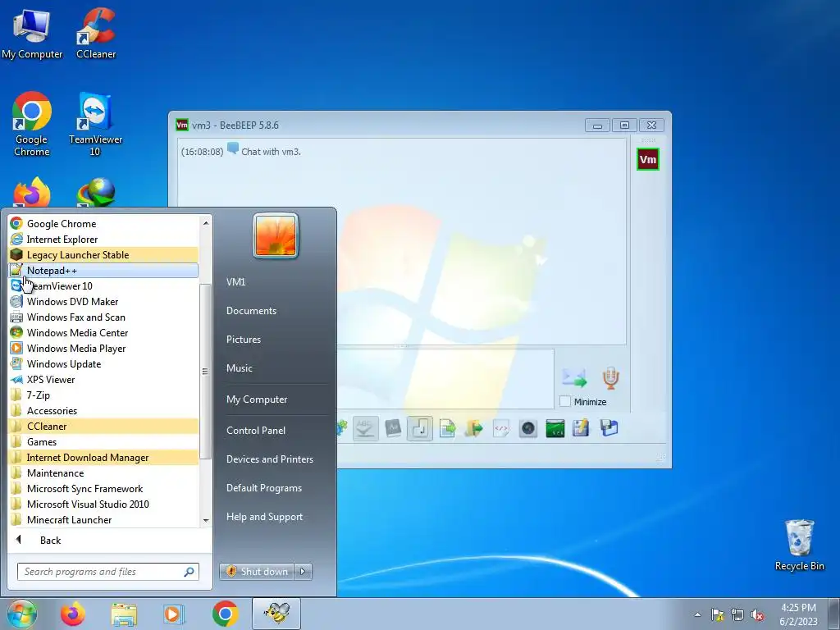The width and height of the screenshot is (840, 630).
Task: Open the Recycle Bin on the desktop
Action: [x=799, y=546]
